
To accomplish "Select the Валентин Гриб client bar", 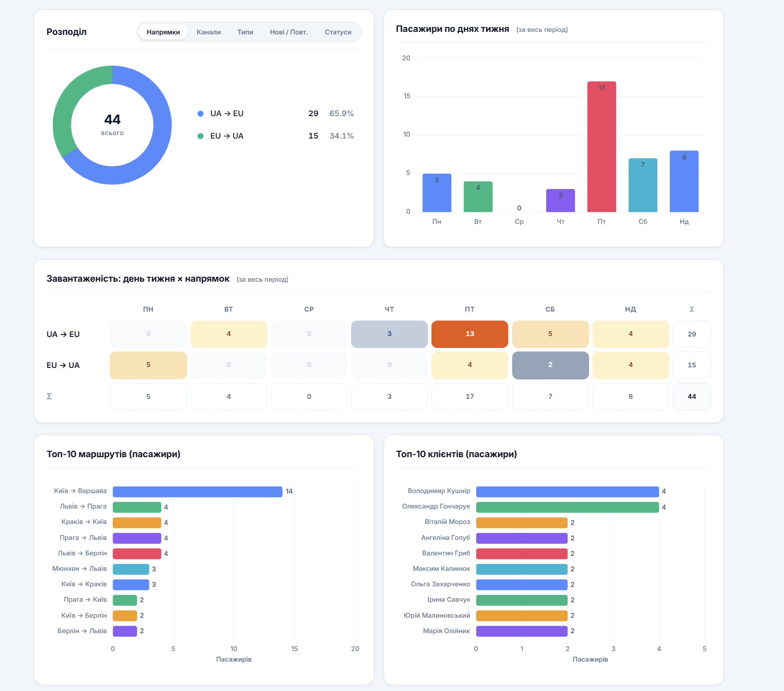I will click(522, 553).
